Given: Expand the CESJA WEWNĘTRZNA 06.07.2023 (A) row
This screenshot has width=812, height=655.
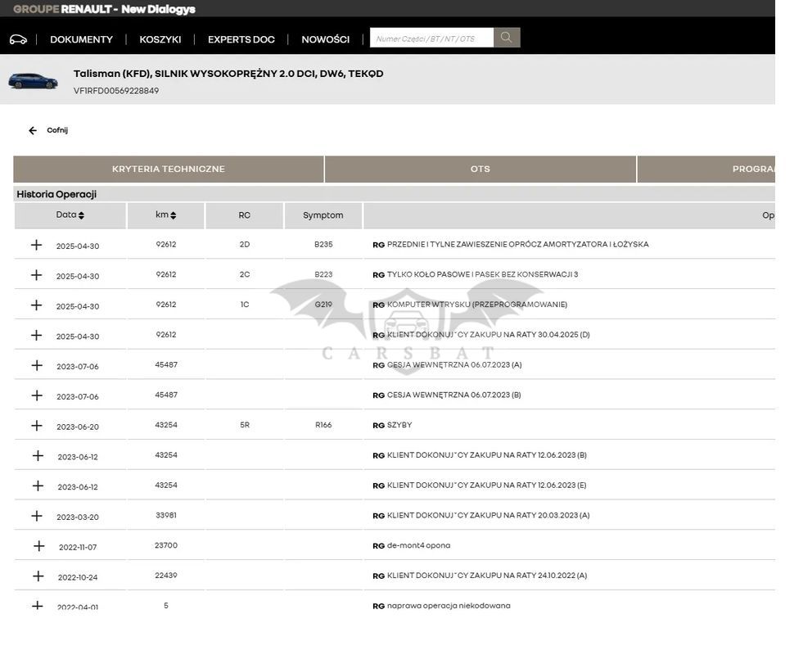Looking at the screenshot, I should [37, 365].
